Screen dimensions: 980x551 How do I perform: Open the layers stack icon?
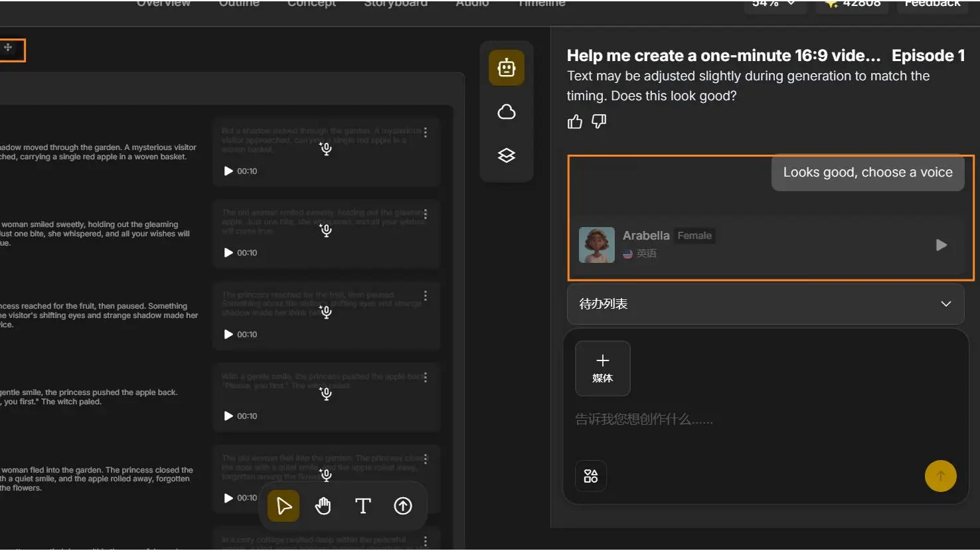[x=507, y=155]
